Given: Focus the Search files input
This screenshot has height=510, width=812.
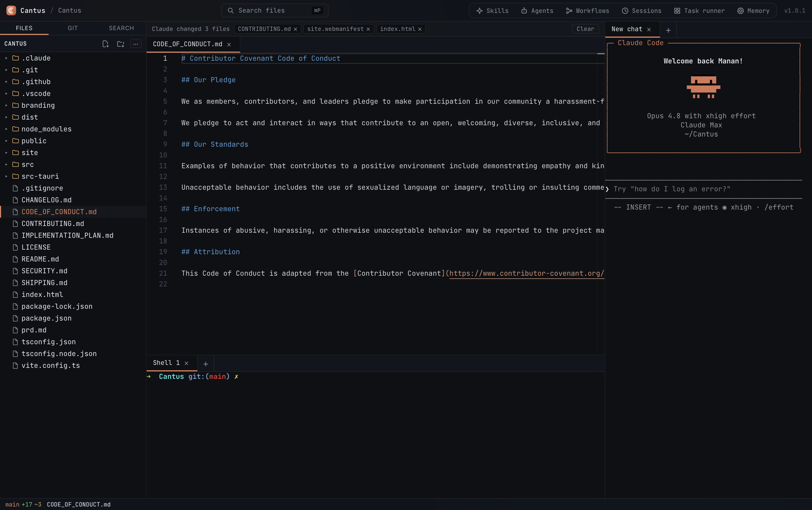Looking at the screenshot, I should click(x=275, y=10).
